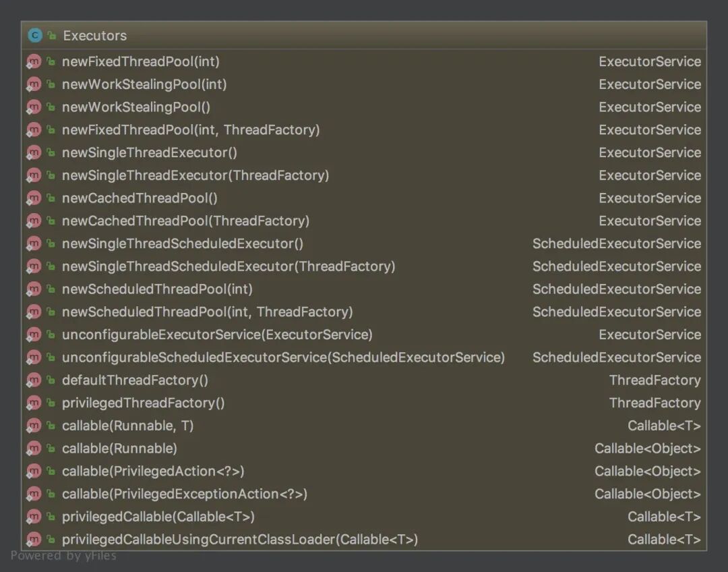This screenshot has height=572, width=728.
Task: Click the newCachedThreadPool(ThreadFactory) method name
Action: [x=186, y=221]
